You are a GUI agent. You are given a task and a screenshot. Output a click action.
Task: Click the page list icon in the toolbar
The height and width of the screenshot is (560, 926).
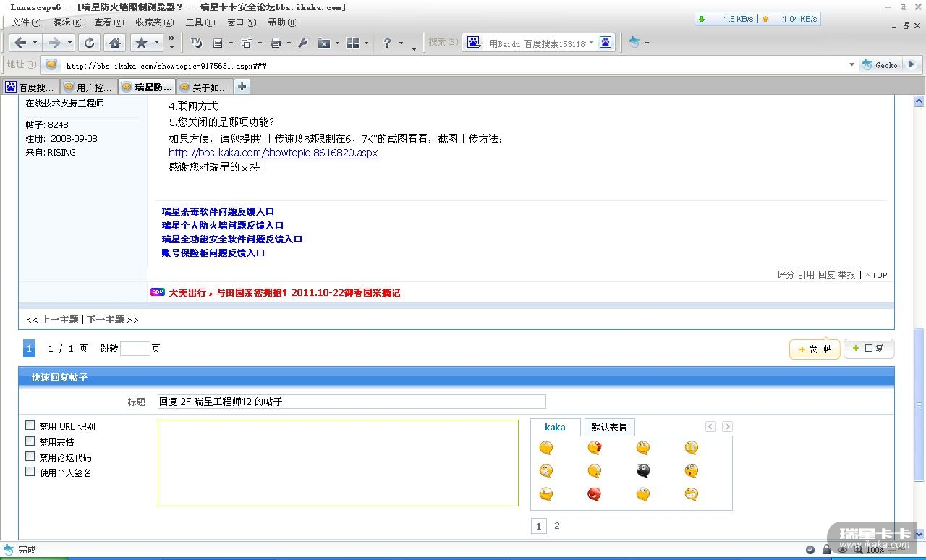(217, 43)
